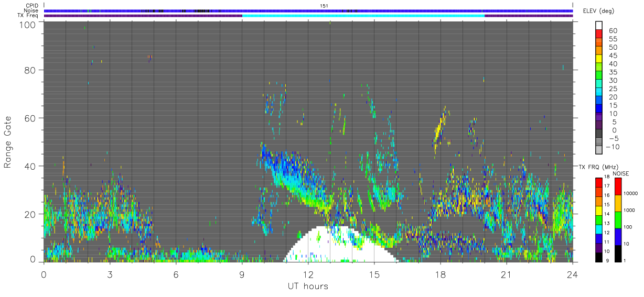Viewport: 644px width, 297px height.
Task: Click the 100 tick on Range Gate axis
Action: [28, 25]
